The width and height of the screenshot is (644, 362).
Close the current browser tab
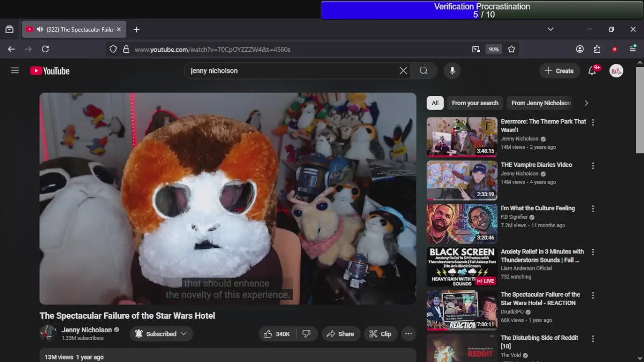point(119,30)
